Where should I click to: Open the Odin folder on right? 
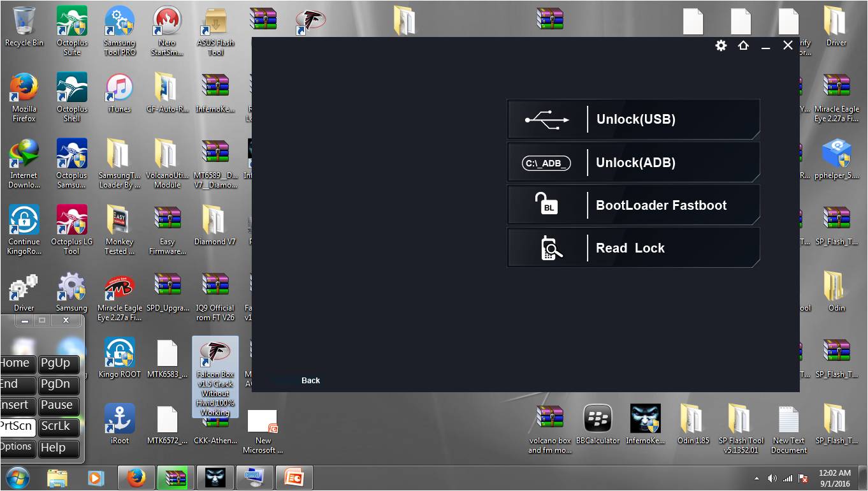836,292
